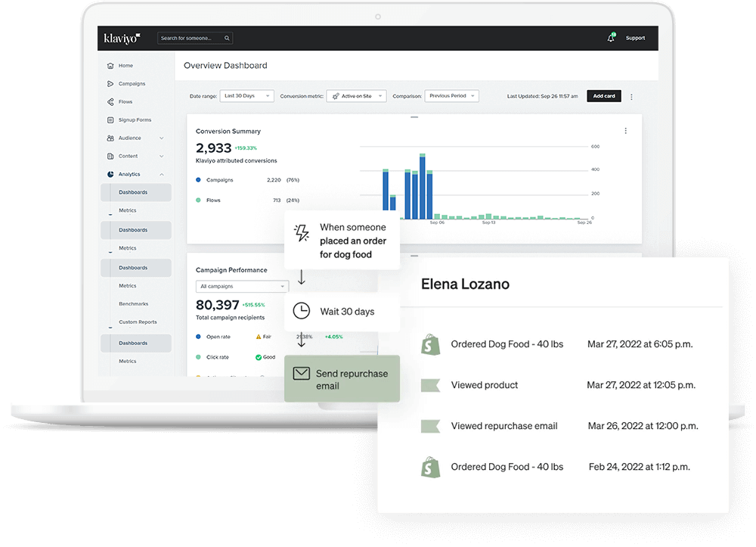Viewport: 756px width, 547px height.
Task: Expand the Content menu chevron
Action: tap(162, 157)
